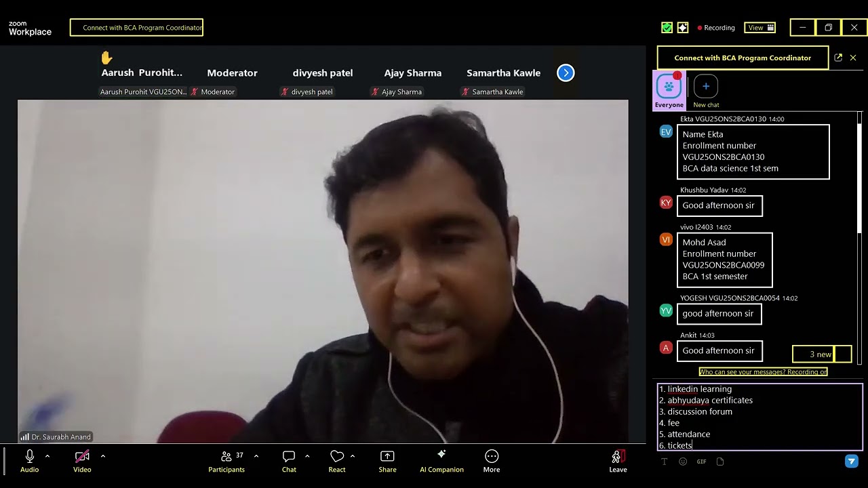Select Samartha Kawle participant tile
868x488 pixels.
click(503, 73)
